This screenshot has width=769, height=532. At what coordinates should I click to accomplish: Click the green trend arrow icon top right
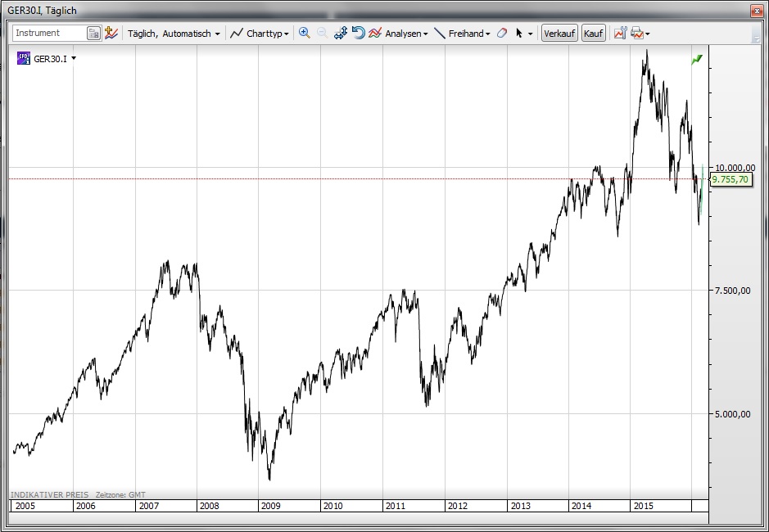pos(696,60)
